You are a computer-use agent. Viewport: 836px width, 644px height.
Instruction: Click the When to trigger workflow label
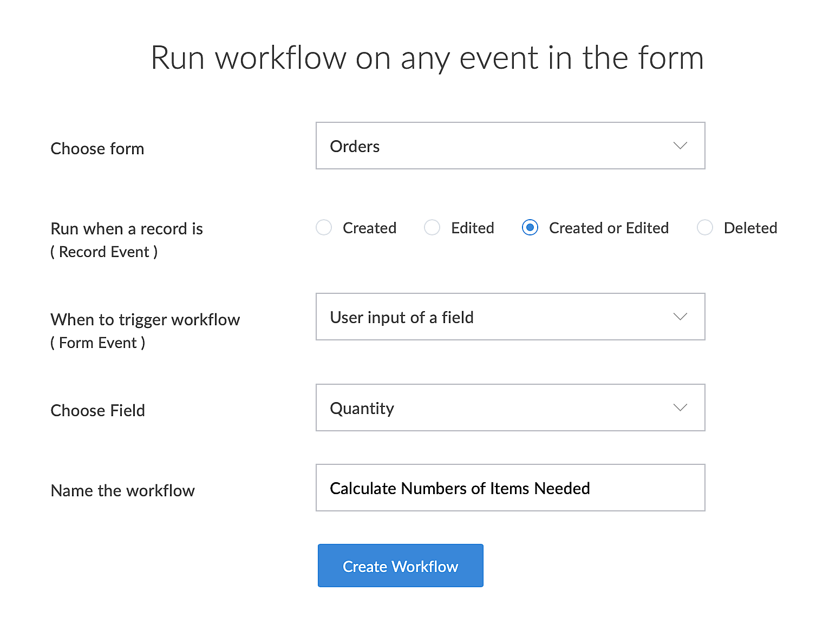(145, 319)
